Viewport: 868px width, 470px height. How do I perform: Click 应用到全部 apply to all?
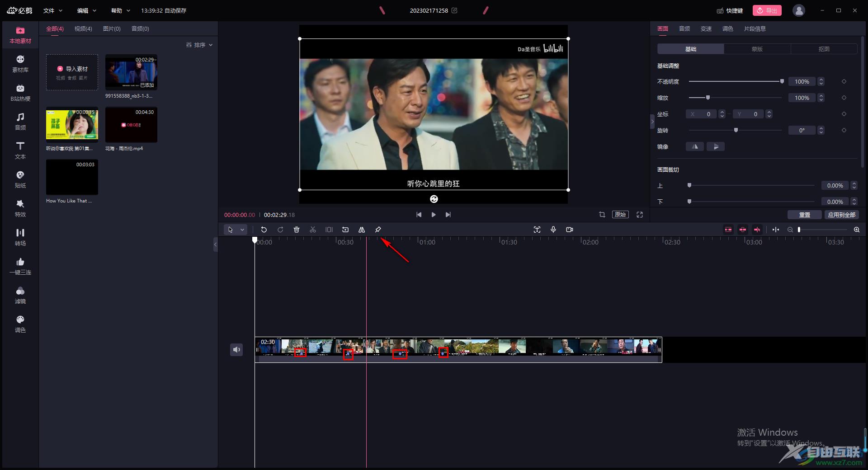(x=842, y=215)
